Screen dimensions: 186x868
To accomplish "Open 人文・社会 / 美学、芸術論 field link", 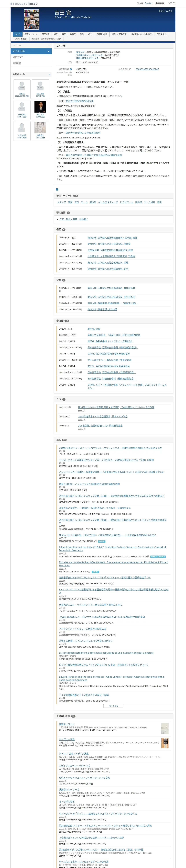I will pos(74,219).
